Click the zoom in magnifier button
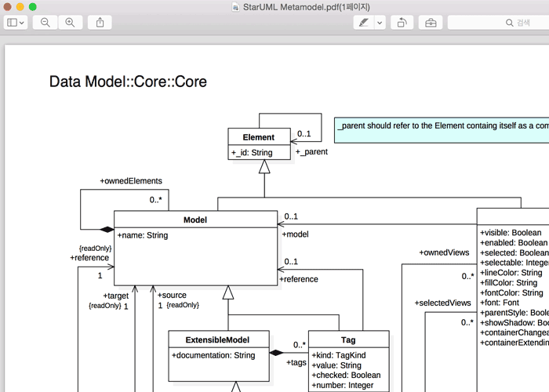Image resolution: width=549 pixels, height=392 pixels. 70,23
